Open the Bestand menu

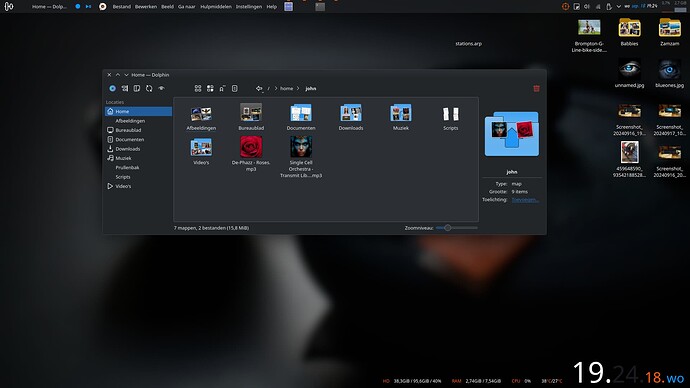(x=121, y=7)
